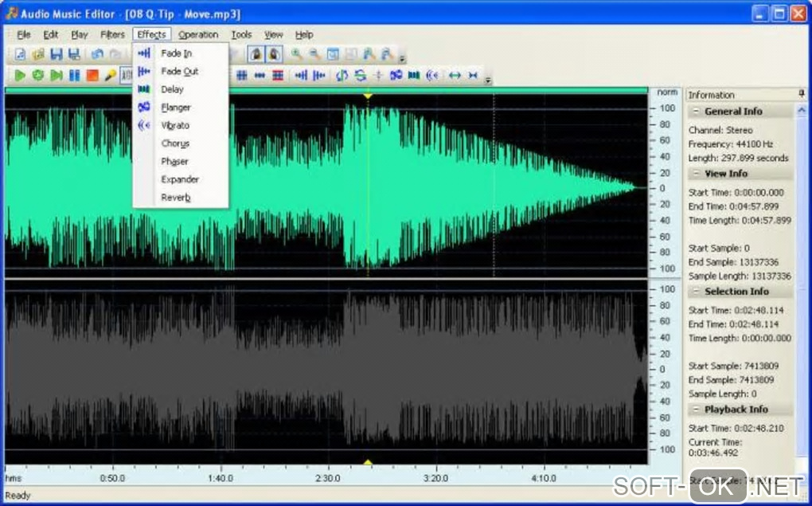
Task: Click the blue grid toolbar icon
Action: (x=242, y=76)
